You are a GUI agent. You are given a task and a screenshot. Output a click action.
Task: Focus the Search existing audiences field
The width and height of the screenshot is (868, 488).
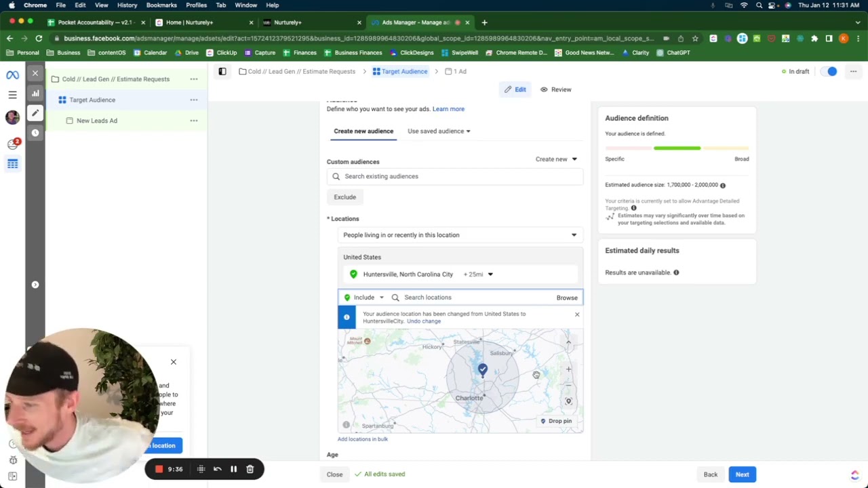click(455, 176)
